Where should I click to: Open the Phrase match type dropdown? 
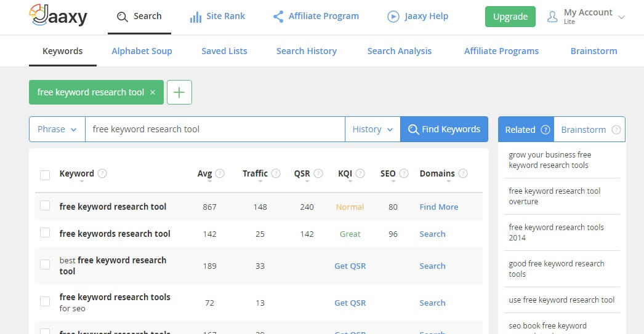tap(57, 129)
